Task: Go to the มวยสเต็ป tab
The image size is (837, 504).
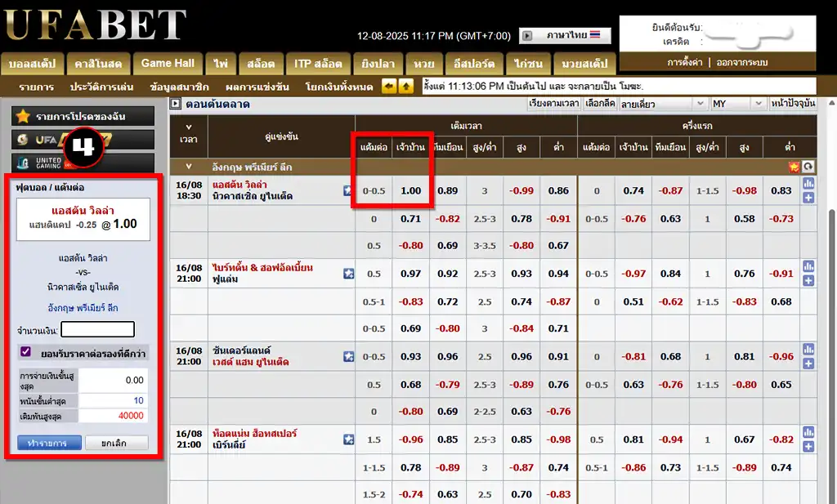Action: point(584,64)
